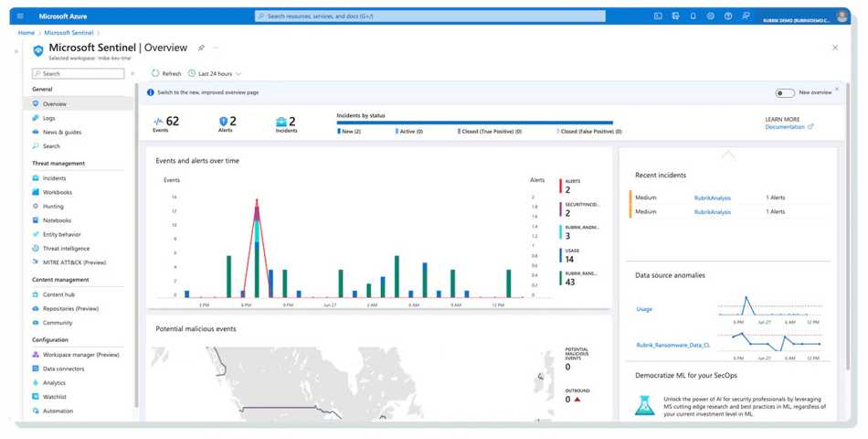The width and height of the screenshot is (868, 439).
Task: Click the Incidents sidebar icon
Action: tap(36, 178)
